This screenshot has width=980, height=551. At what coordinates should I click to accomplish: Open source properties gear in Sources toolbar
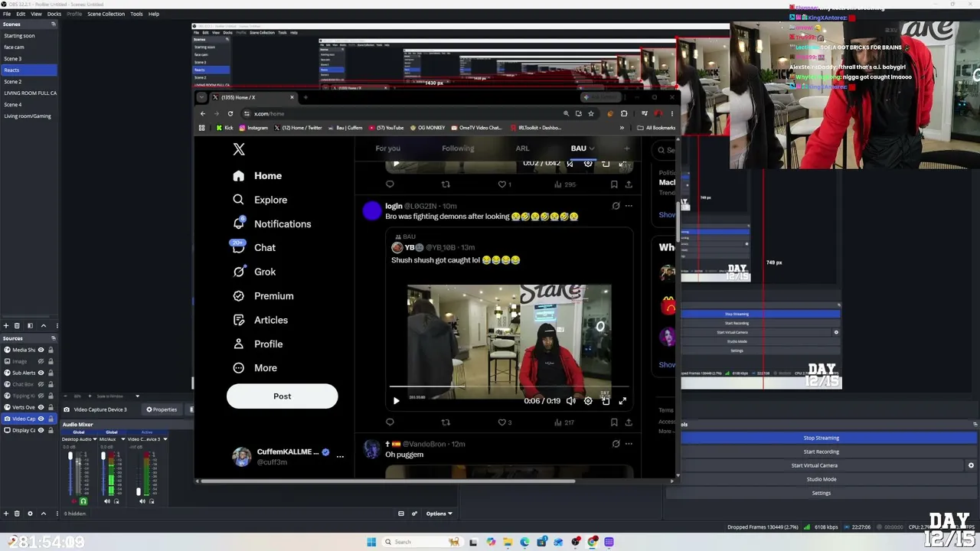click(x=30, y=514)
